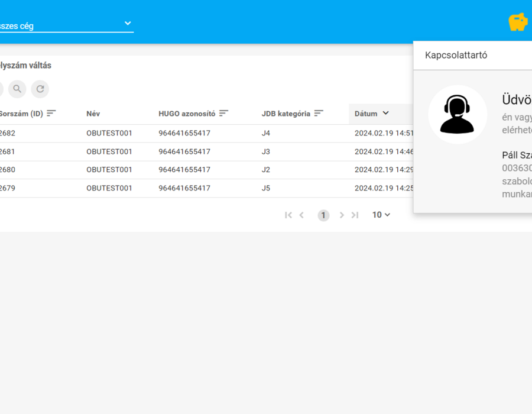532x414 pixels.
Task: Select row with JDB category J5
Action: coord(207,188)
